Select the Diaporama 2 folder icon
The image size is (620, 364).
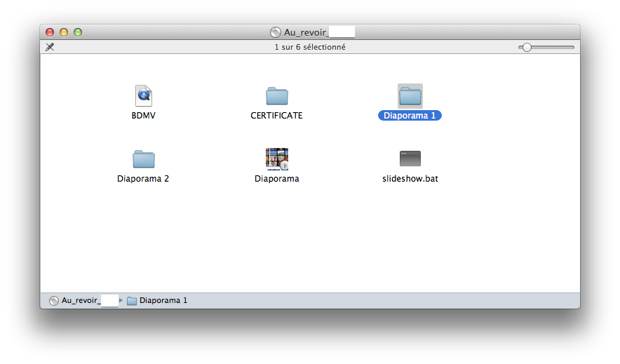click(143, 159)
